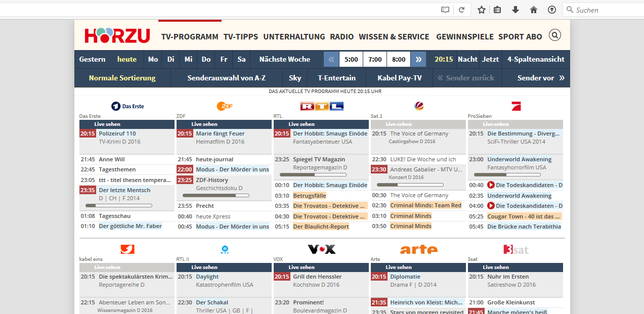Select the 5:00 time slot
644x314 pixels.
[351, 59]
